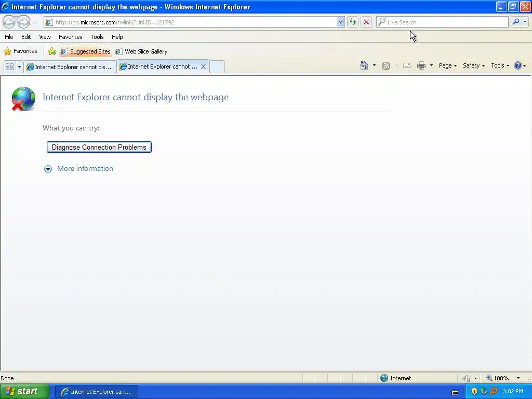This screenshot has width=532, height=399.
Task: Open Security Center shield tray icon
Action: point(474,392)
